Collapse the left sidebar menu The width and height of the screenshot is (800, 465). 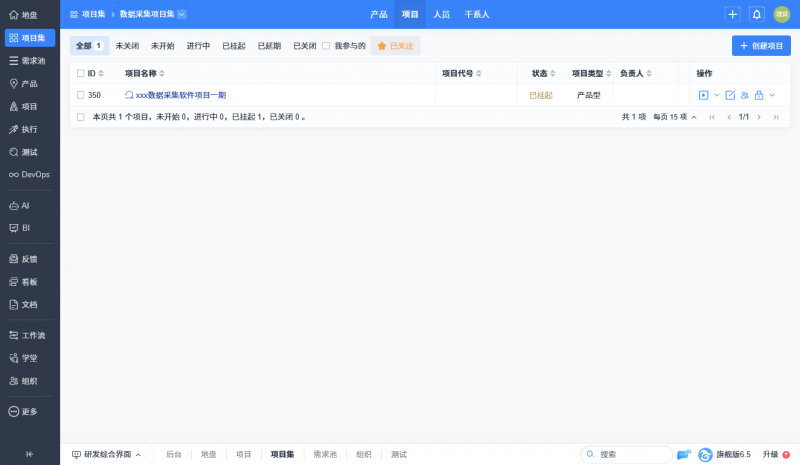pyautogui.click(x=30, y=454)
